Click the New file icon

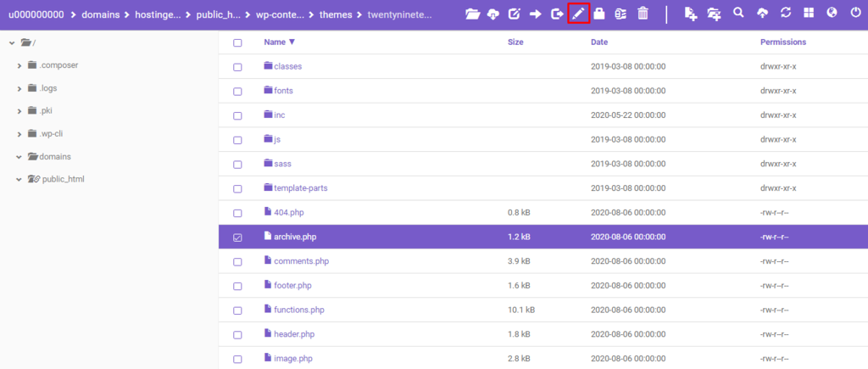coord(690,14)
